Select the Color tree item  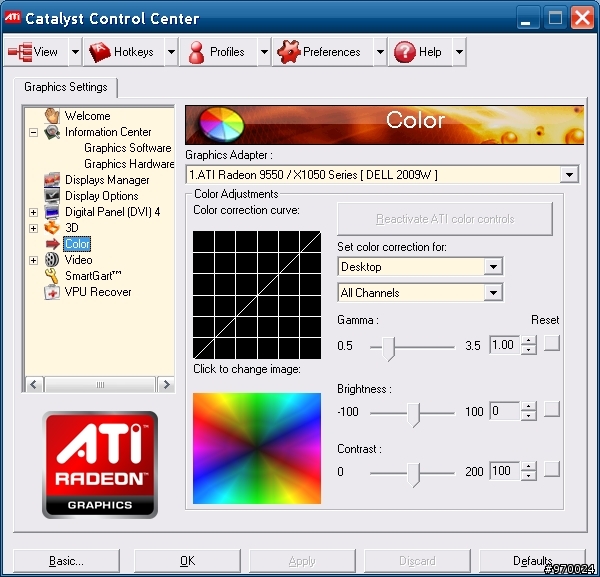[x=77, y=244]
